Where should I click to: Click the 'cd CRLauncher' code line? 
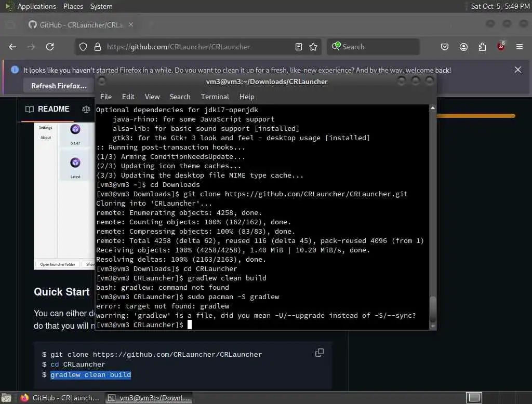click(x=78, y=365)
